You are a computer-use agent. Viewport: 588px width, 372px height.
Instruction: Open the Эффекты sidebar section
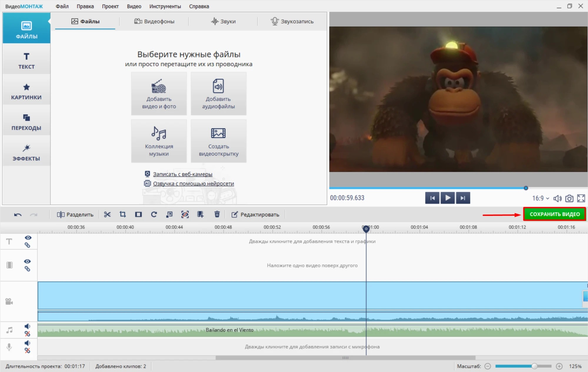click(26, 152)
